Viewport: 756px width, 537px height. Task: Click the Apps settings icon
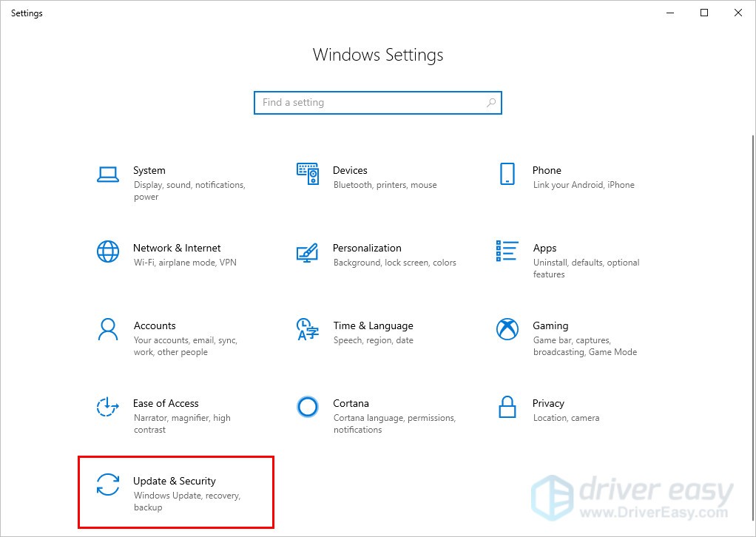pyautogui.click(x=507, y=251)
